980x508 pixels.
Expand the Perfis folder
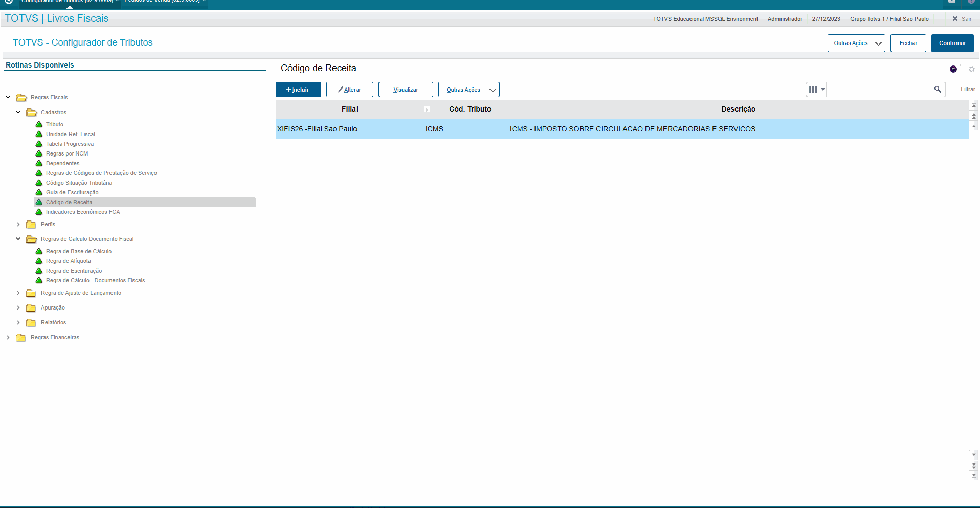point(18,224)
